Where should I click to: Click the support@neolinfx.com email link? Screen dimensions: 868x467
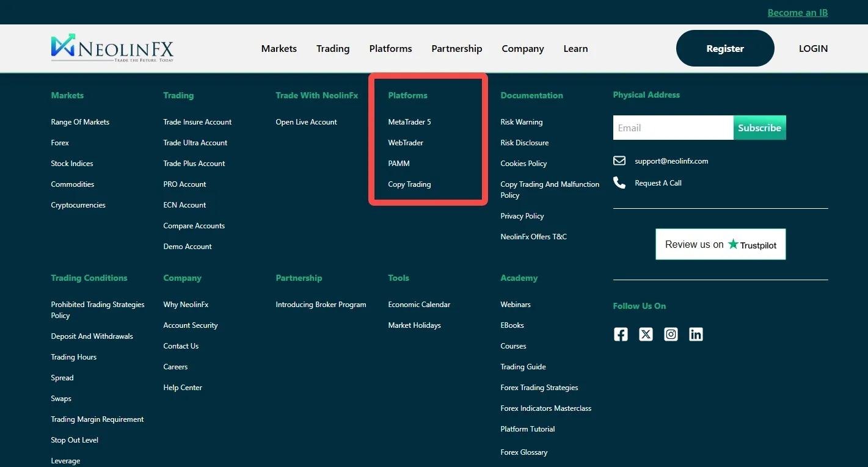(x=671, y=161)
